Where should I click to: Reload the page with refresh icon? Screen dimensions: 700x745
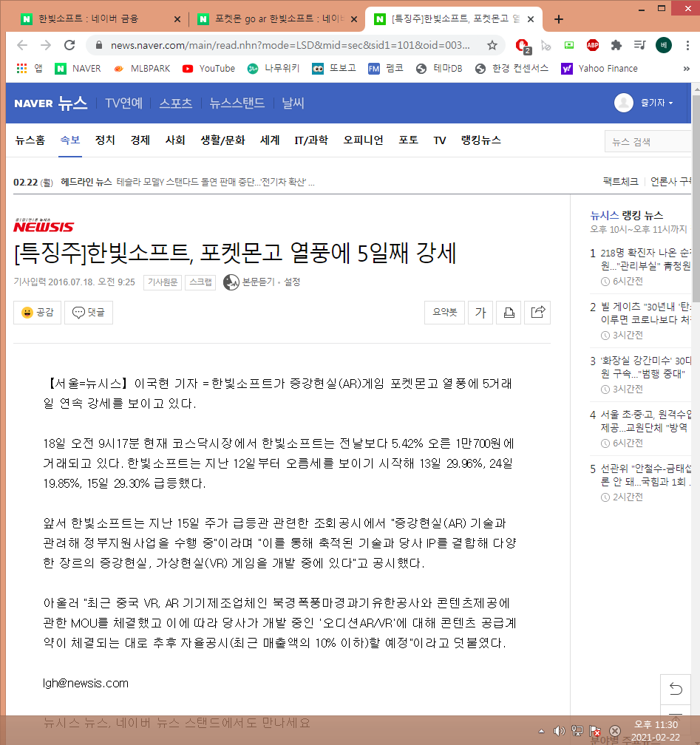click(x=69, y=45)
